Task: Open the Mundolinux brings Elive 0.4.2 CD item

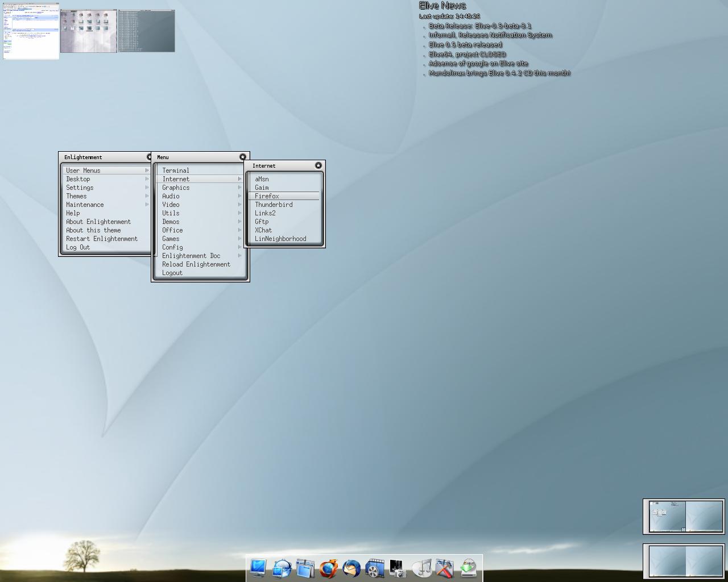Action: coord(499,73)
